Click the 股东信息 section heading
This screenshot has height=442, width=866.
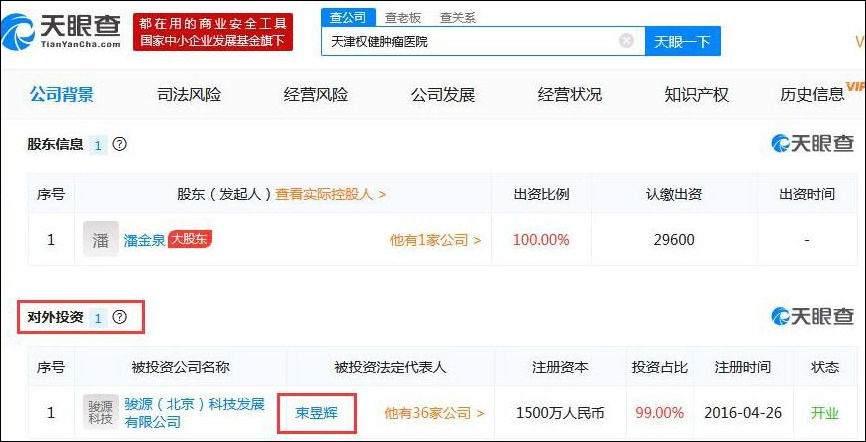tap(55, 145)
